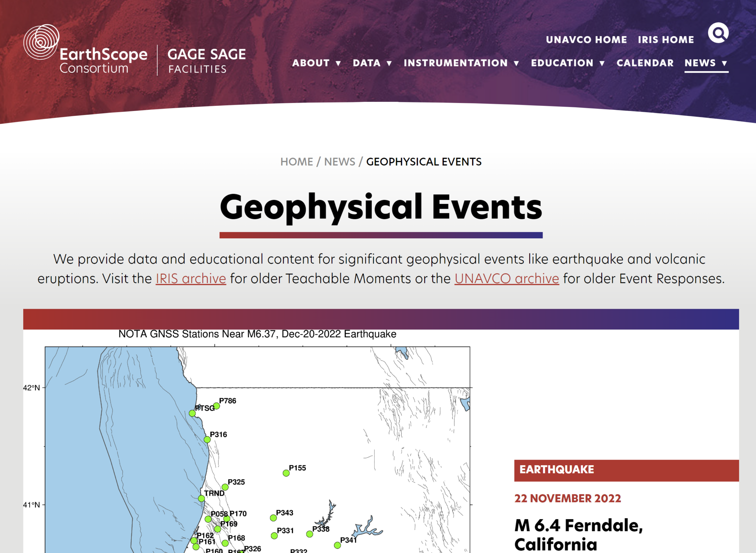This screenshot has height=553, width=756.
Task: Click the GAGE SAGE Facilities logo
Action: 206,61
